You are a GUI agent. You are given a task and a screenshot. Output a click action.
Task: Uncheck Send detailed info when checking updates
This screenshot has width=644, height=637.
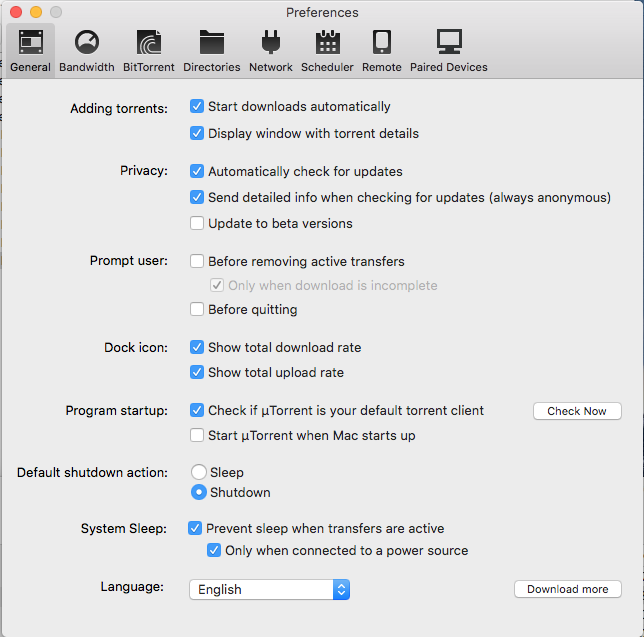click(x=197, y=198)
